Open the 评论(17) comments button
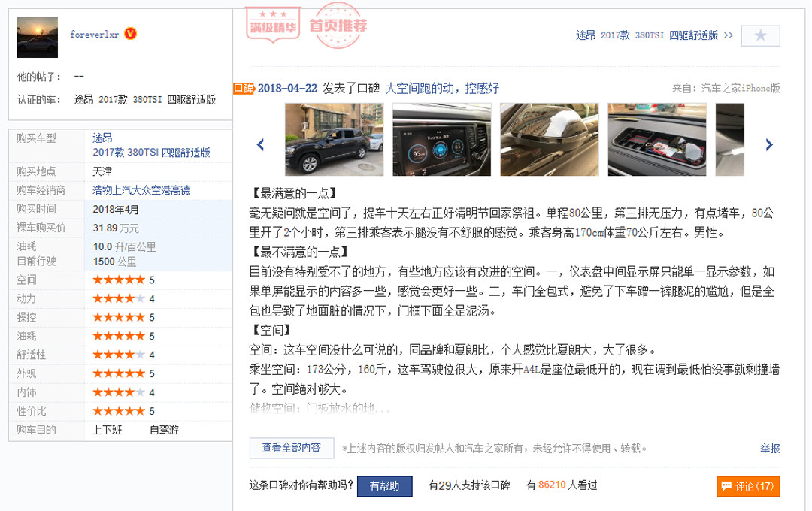Image resolution: width=812 pixels, height=511 pixels. (x=747, y=486)
